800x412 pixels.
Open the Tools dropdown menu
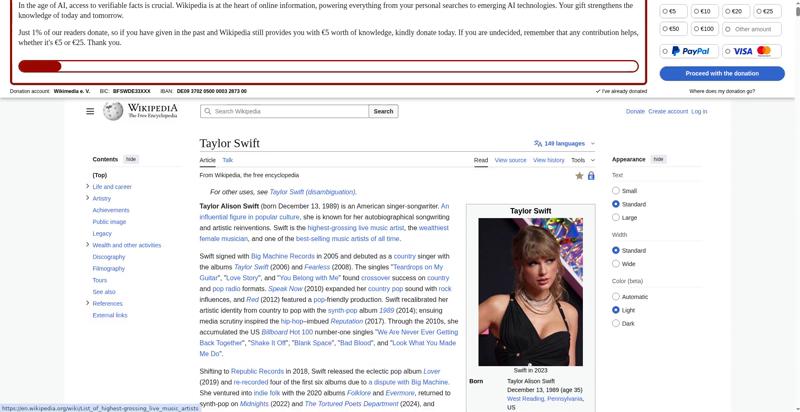coord(583,160)
